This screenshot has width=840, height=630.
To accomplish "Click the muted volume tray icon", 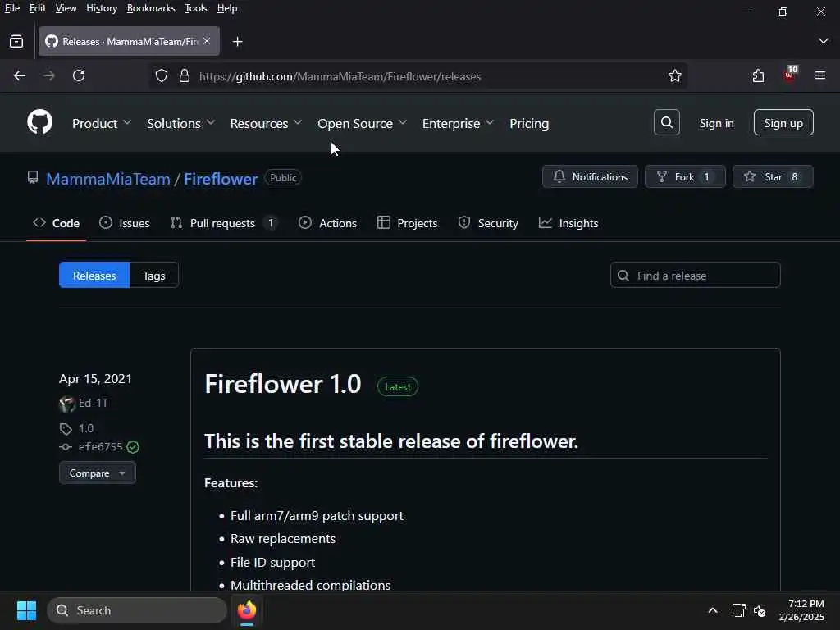I will tap(760, 610).
